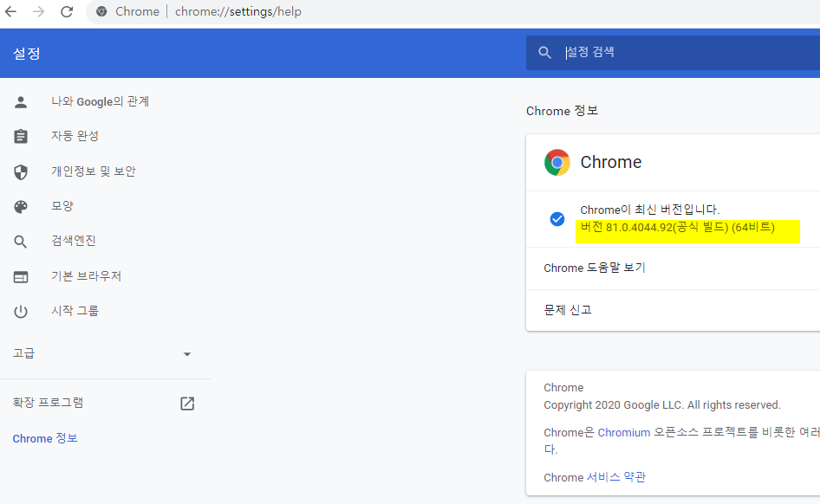The image size is (820, 504).
Task: Go back using the browser back arrow
Action: point(10,11)
